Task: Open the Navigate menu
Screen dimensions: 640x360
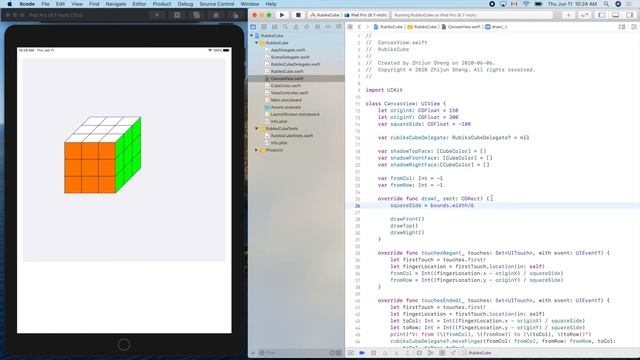Action: [x=116, y=4]
